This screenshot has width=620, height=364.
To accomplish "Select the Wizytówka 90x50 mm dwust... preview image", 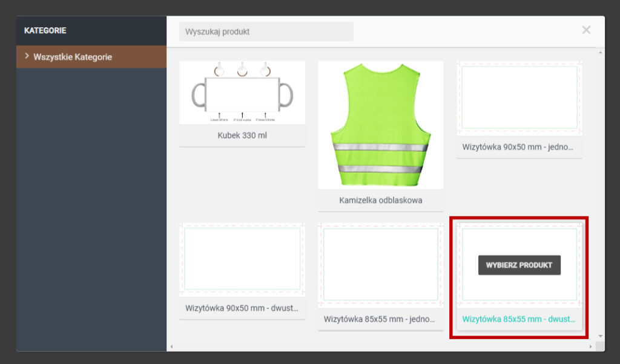I will pos(242,259).
